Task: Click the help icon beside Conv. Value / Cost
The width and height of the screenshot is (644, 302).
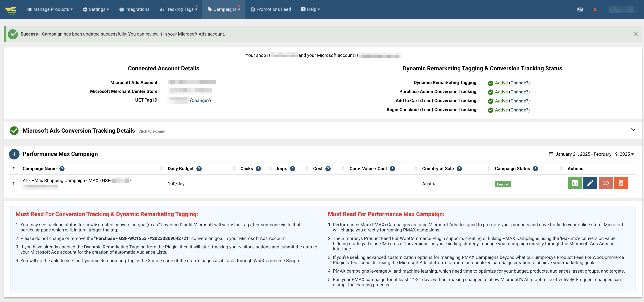Action: (x=392, y=169)
